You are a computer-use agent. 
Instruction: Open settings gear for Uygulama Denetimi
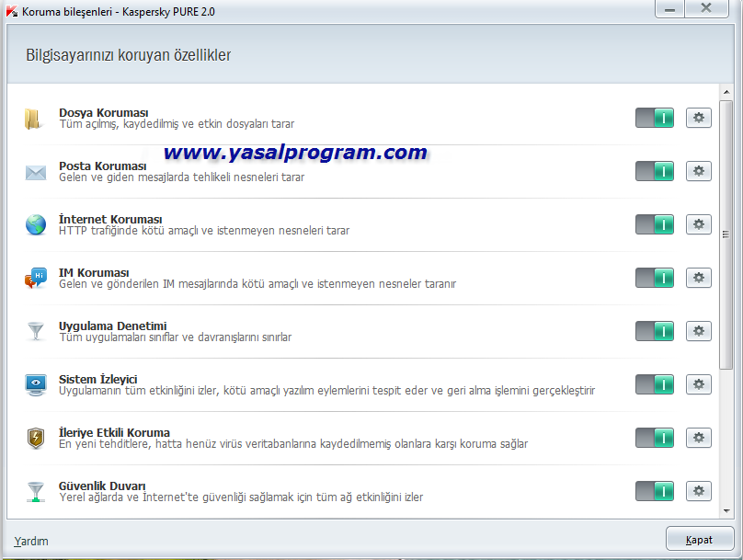(x=699, y=331)
